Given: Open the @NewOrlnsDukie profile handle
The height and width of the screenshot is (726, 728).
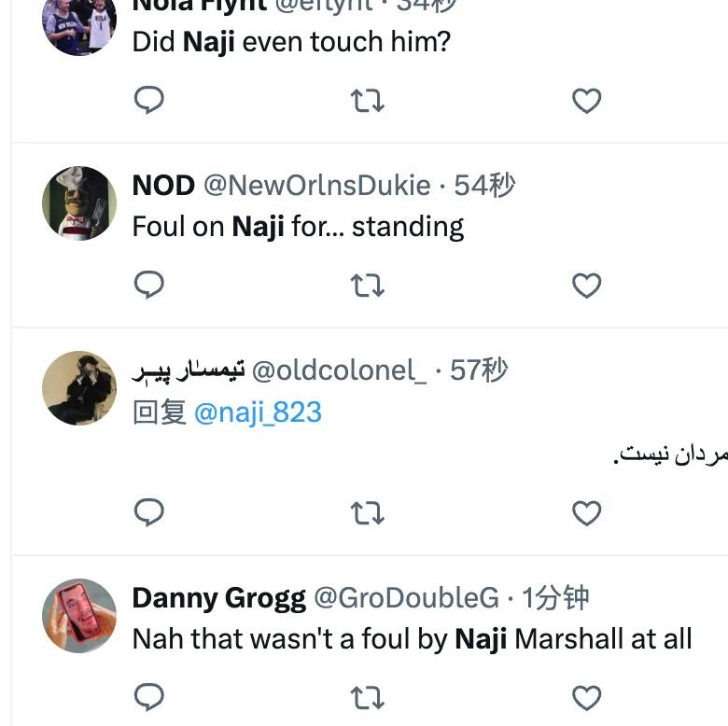Looking at the screenshot, I should pos(316,186).
